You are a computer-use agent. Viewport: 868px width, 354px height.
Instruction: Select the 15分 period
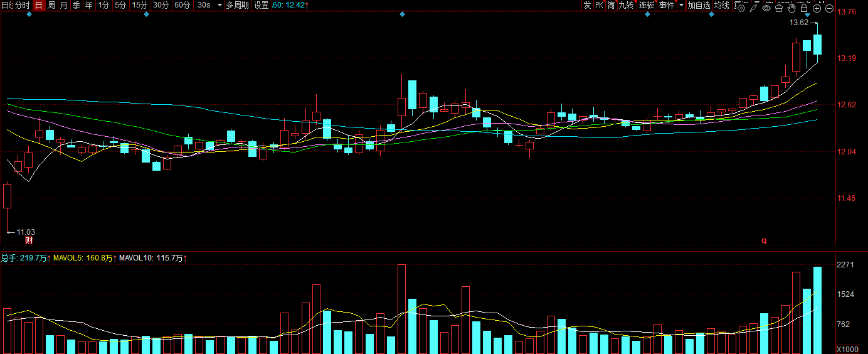point(140,5)
